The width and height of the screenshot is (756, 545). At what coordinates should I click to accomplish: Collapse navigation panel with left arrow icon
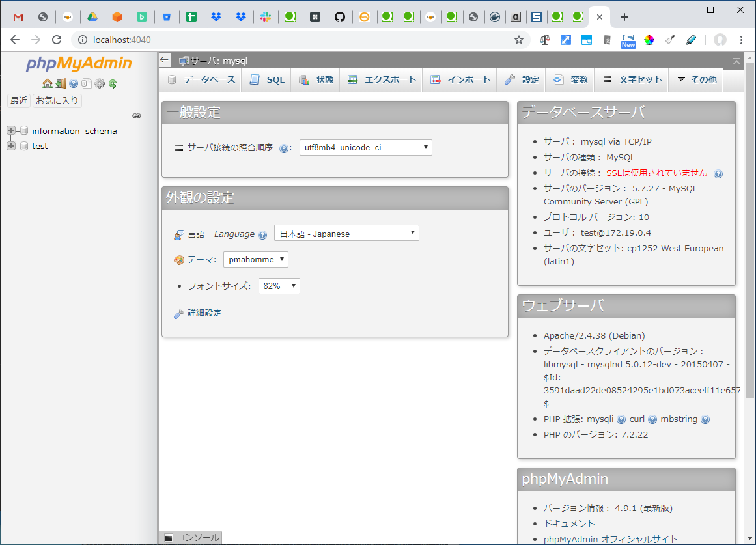[164, 60]
